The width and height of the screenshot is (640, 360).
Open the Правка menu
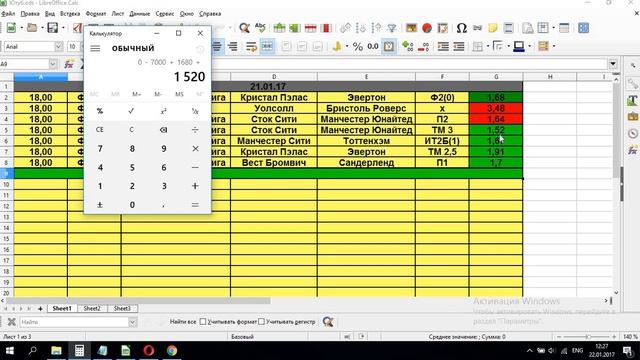[30, 13]
